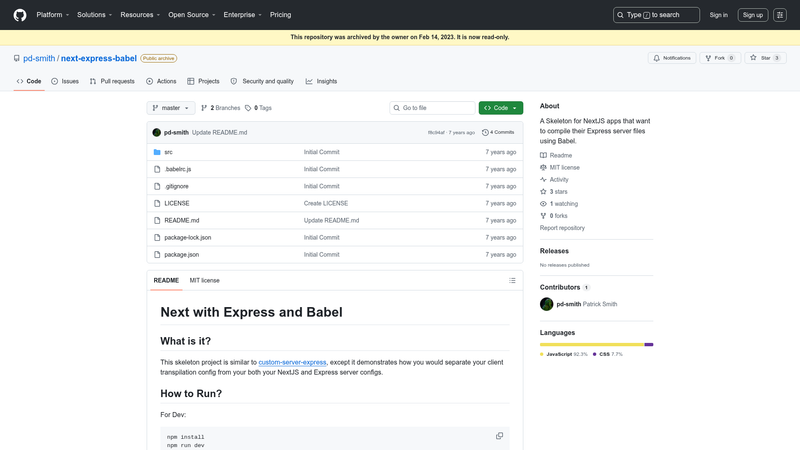
Task: Open the .babelrc.js file
Action: click(x=178, y=169)
